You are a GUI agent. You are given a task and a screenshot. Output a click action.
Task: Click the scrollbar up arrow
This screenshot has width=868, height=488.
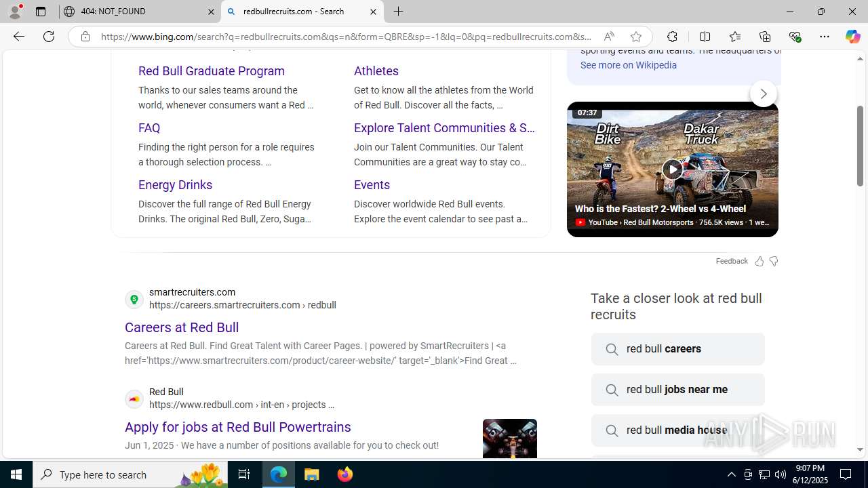click(x=860, y=59)
